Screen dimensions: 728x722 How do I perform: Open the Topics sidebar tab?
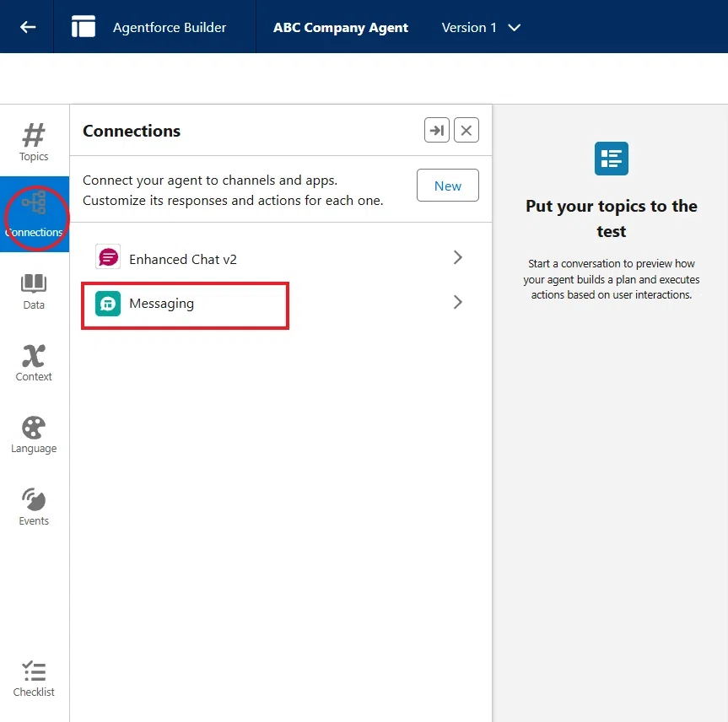tap(34, 142)
